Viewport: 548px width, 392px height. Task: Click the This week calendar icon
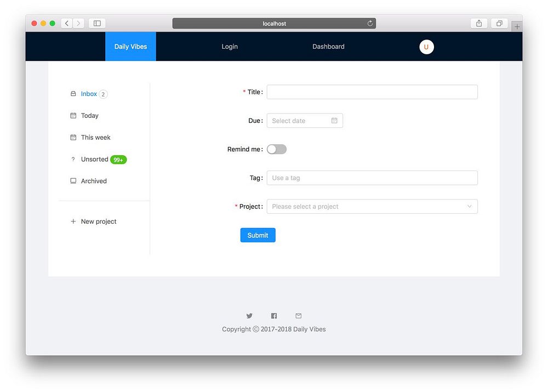pyautogui.click(x=73, y=138)
